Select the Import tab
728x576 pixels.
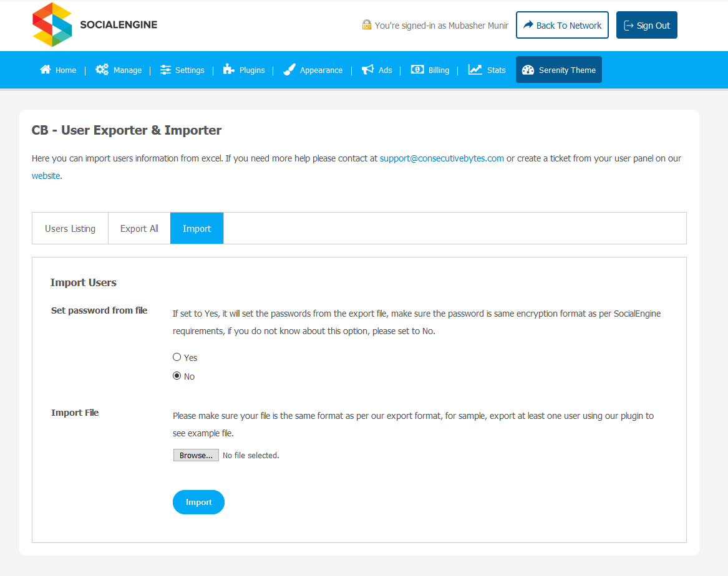(x=197, y=229)
